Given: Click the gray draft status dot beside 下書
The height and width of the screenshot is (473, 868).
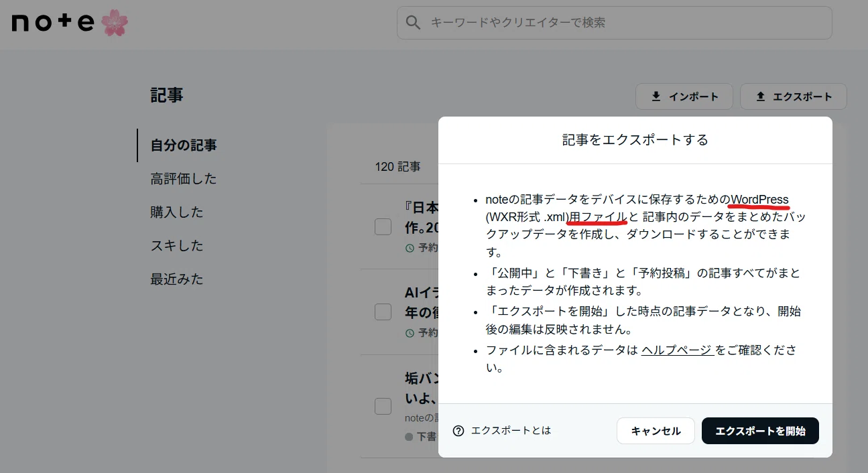Looking at the screenshot, I should tap(409, 437).
